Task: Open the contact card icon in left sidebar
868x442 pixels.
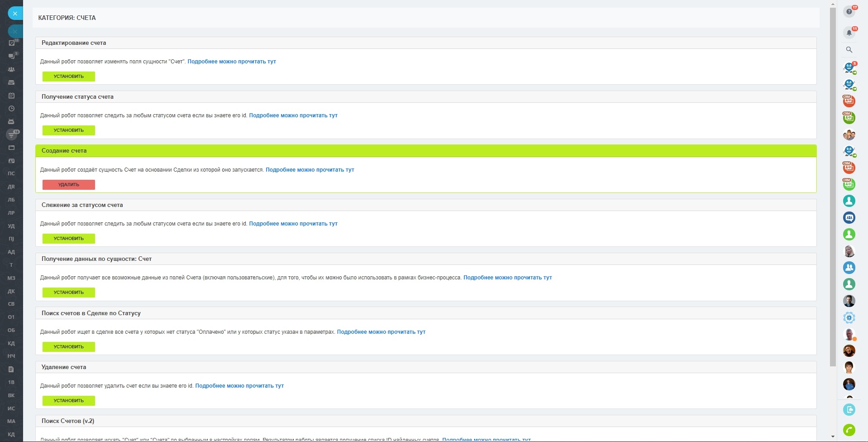Action: pos(12,161)
